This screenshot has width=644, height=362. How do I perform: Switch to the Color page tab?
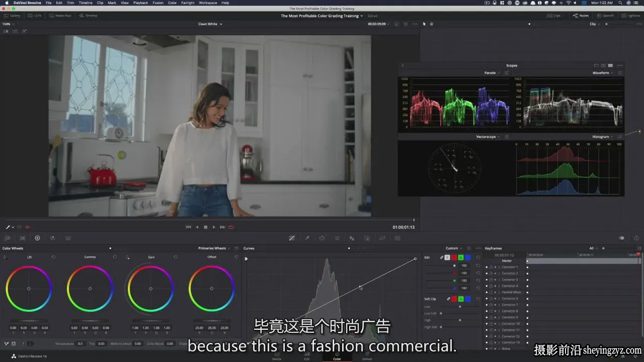click(337, 356)
